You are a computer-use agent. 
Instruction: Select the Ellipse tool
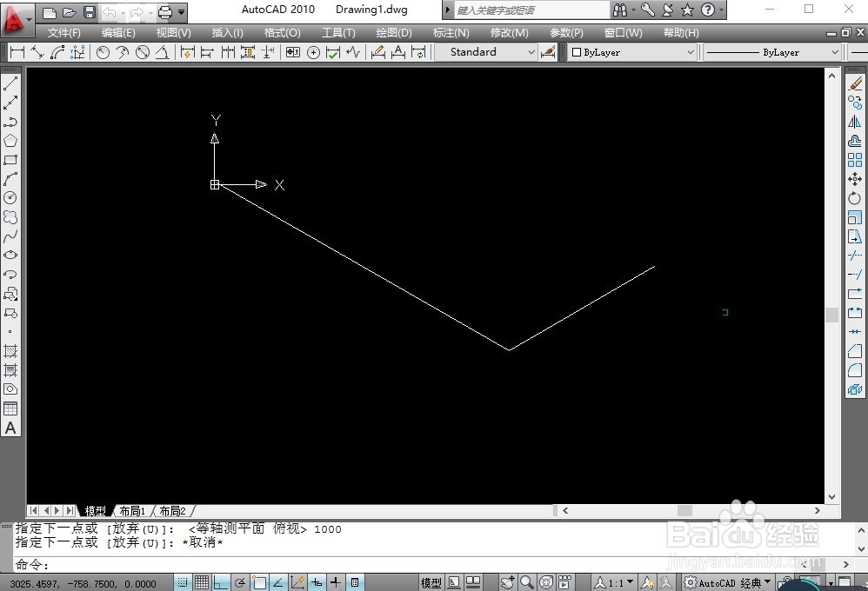10,256
